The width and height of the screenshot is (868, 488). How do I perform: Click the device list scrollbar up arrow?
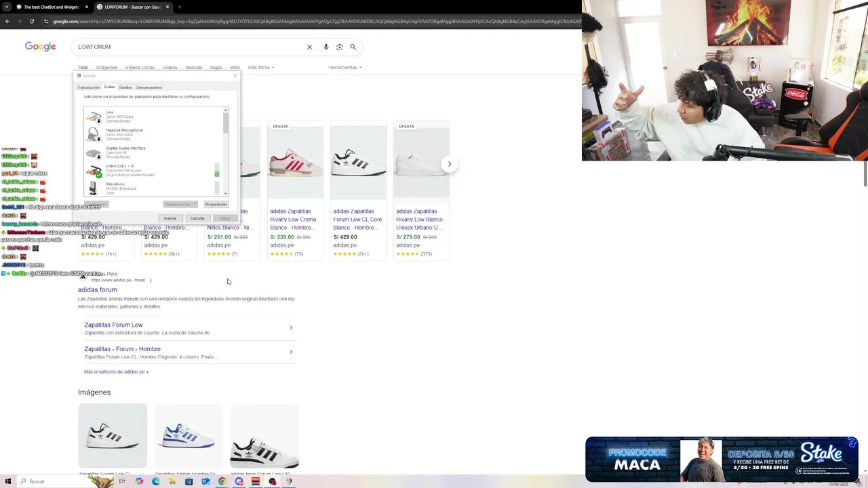[226, 110]
